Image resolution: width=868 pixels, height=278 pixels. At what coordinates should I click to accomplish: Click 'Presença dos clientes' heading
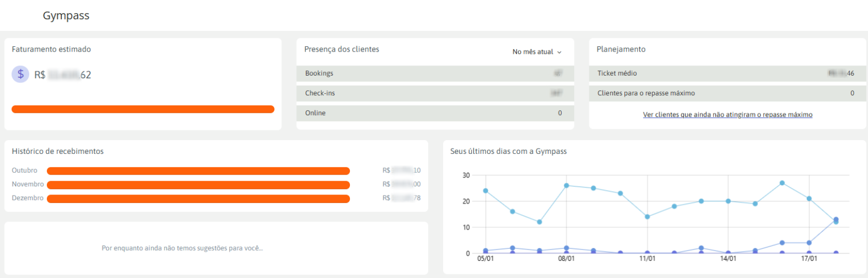tap(341, 49)
